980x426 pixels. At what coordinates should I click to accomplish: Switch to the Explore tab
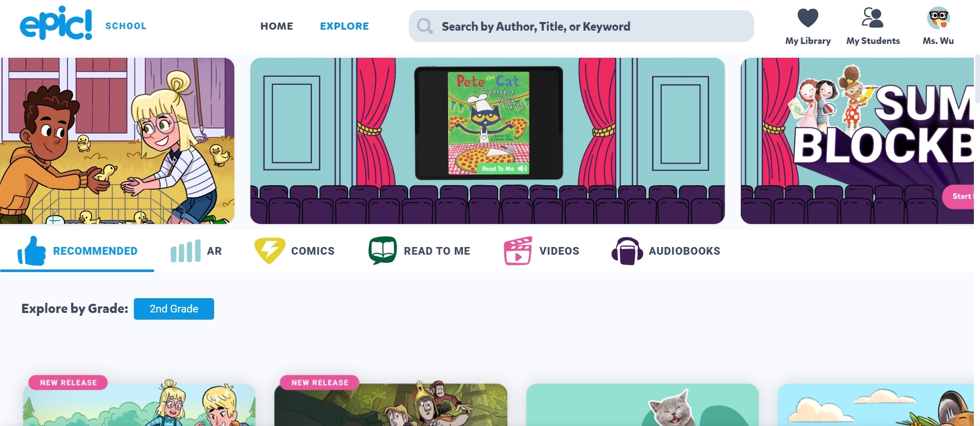[344, 26]
